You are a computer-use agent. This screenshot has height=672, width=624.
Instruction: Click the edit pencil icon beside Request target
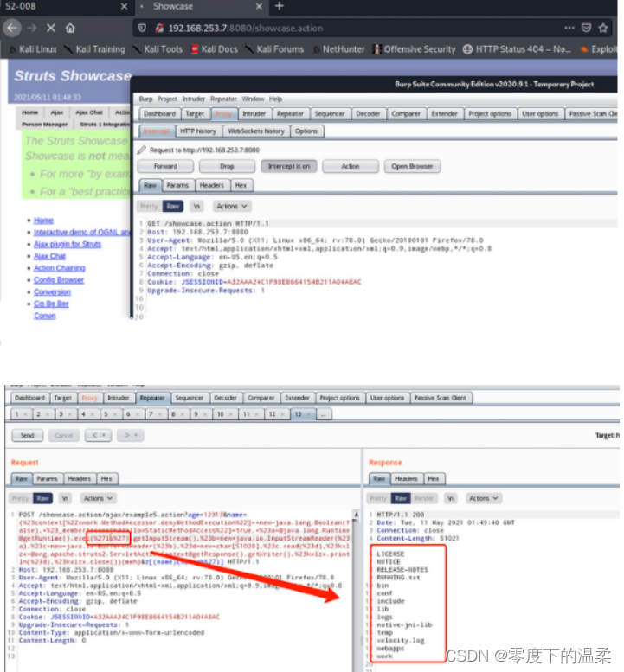point(142,150)
